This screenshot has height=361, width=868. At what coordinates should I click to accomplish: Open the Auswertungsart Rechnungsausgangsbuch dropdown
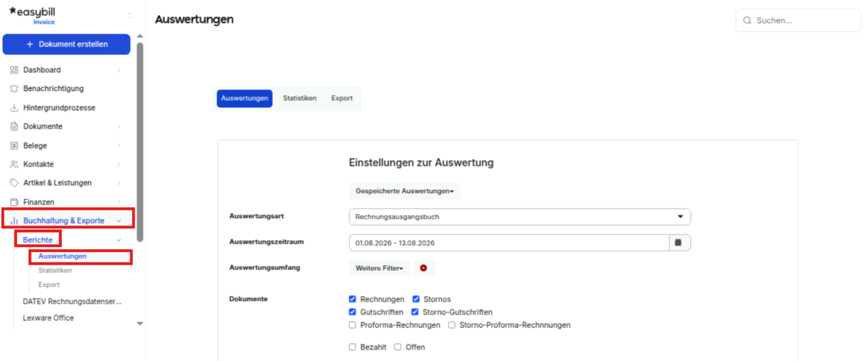(520, 217)
